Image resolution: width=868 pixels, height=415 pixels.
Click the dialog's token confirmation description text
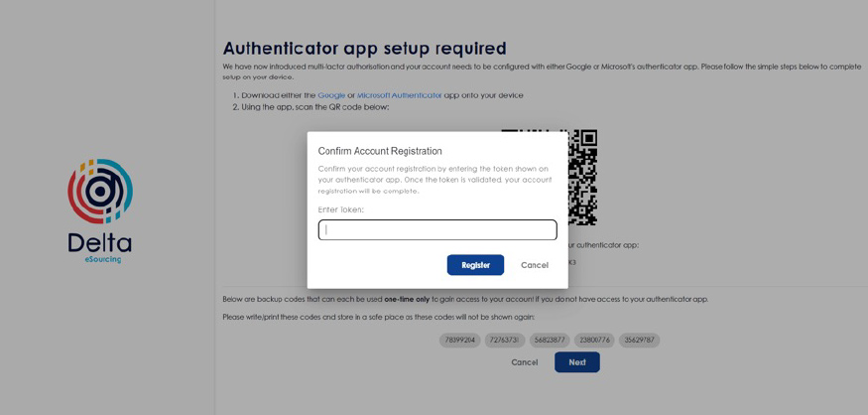click(434, 180)
